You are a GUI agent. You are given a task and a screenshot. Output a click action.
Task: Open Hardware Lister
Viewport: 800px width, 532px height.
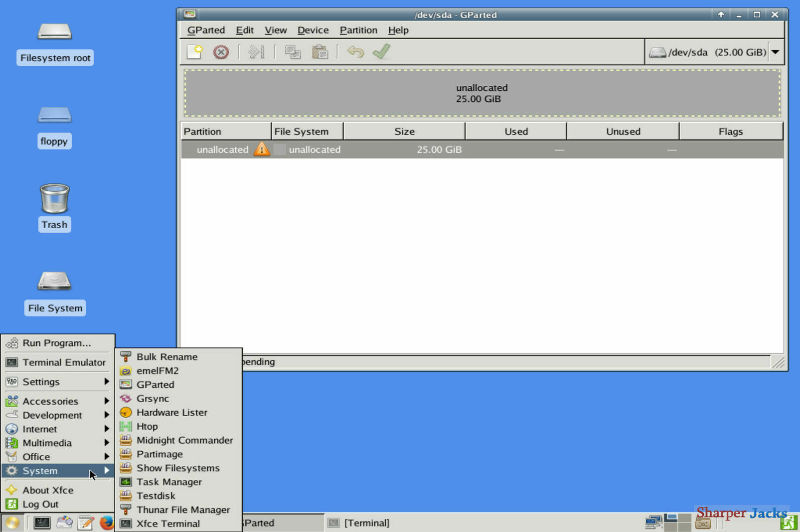click(179, 413)
